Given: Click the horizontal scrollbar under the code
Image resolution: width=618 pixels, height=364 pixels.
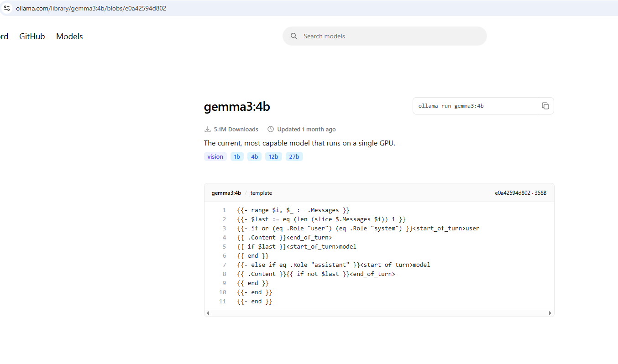Looking at the screenshot, I should point(379,313).
